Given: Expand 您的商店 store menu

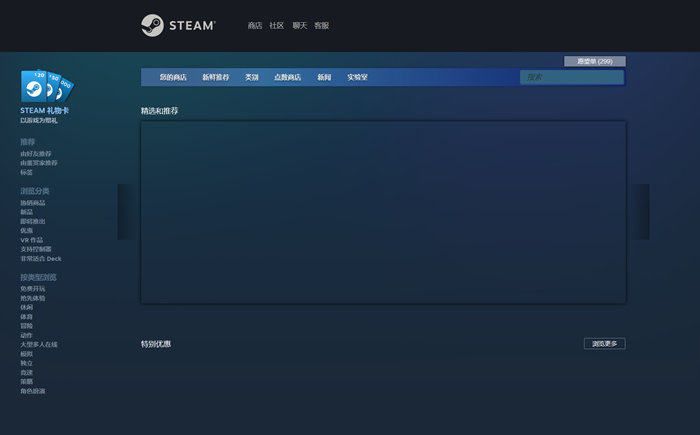Looking at the screenshot, I should [x=173, y=77].
